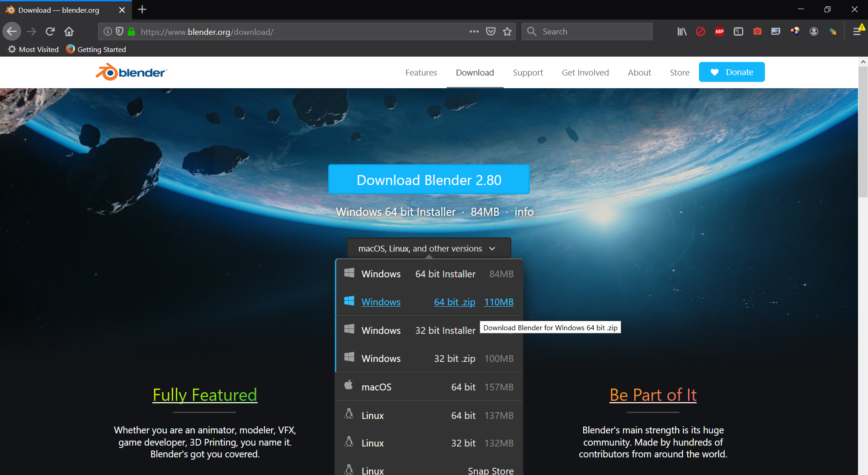Show site information icon in address bar
The image size is (868, 475).
coord(108,32)
